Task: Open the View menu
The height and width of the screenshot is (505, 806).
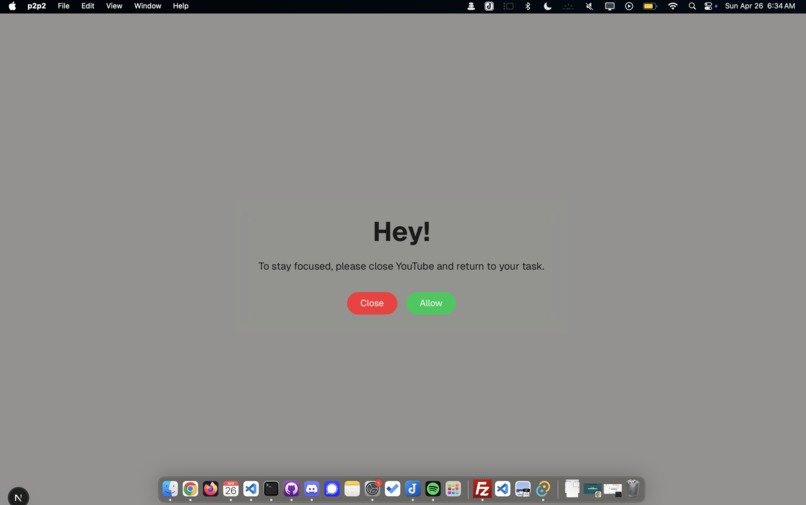Action: pyautogui.click(x=114, y=6)
